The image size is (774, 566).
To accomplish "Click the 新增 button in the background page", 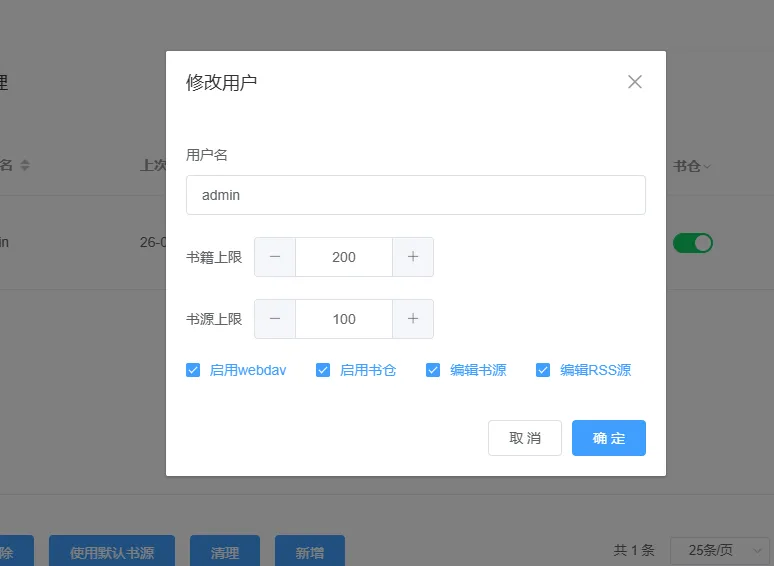I will click(x=310, y=552).
